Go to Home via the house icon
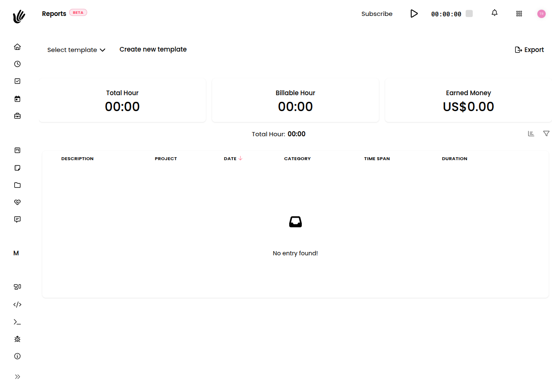This screenshot has width=552, height=392. click(17, 47)
